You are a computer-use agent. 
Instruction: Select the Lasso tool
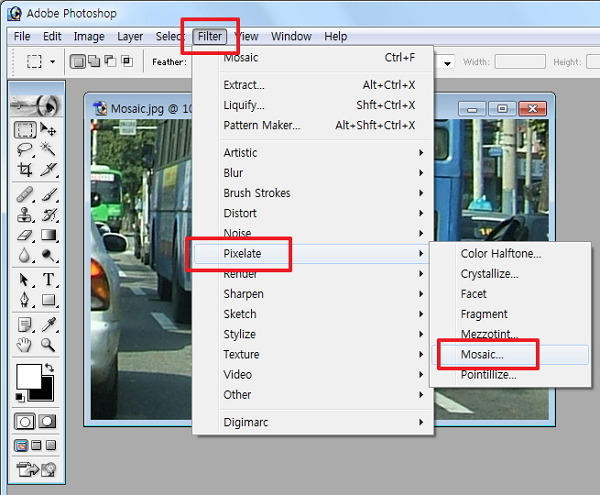[25, 149]
